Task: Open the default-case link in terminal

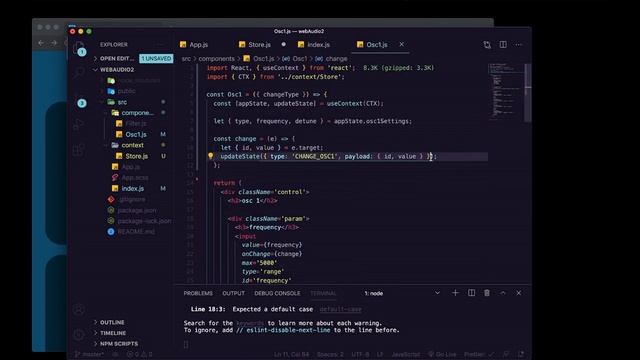Action: click(340, 309)
